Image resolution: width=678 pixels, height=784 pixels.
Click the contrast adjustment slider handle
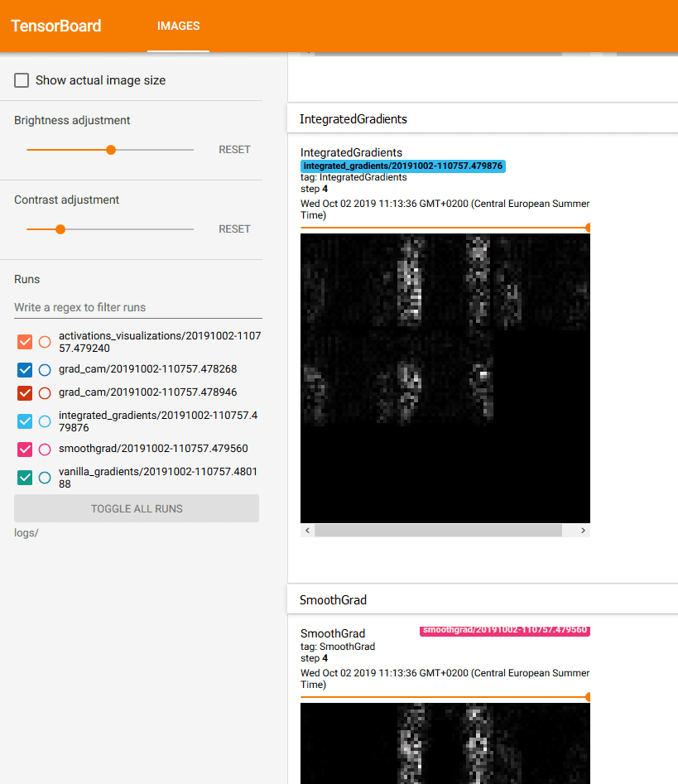pyautogui.click(x=60, y=229)
